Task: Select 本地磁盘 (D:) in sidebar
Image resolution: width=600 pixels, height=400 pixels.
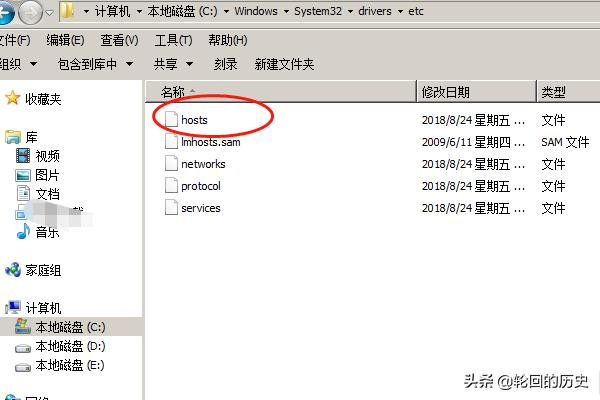Action: point(70,346)
